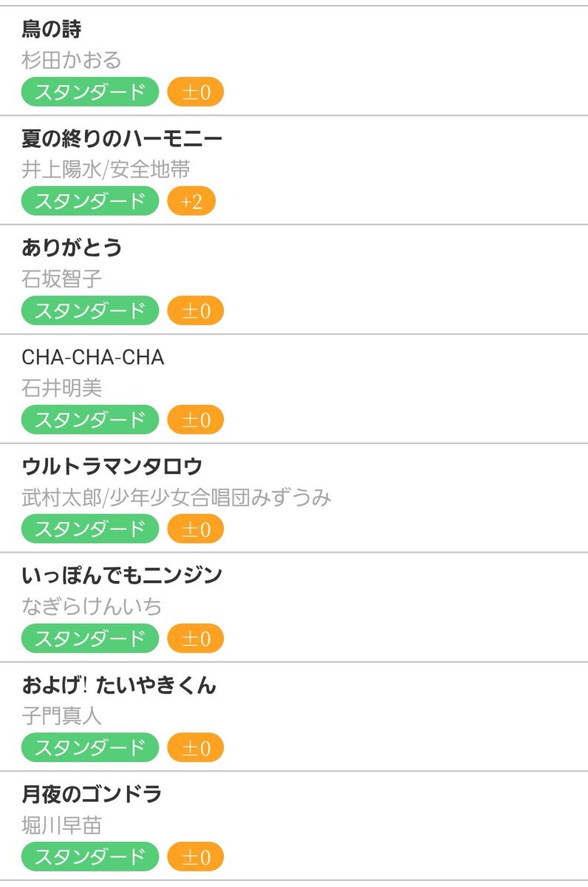
Task: Click the ±0 key badge under 鳥の詩
Action: pos(196,92)
